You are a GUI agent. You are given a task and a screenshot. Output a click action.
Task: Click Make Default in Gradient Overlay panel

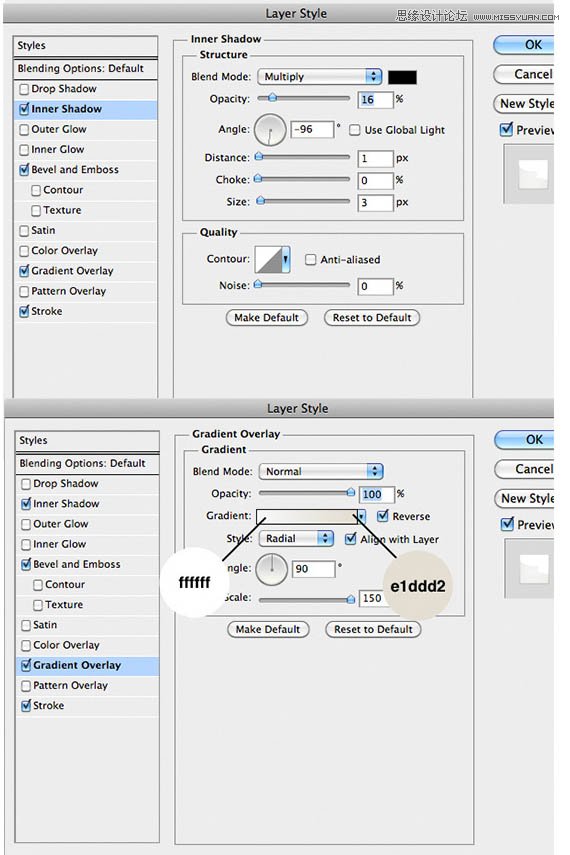[x=268, y=629]
